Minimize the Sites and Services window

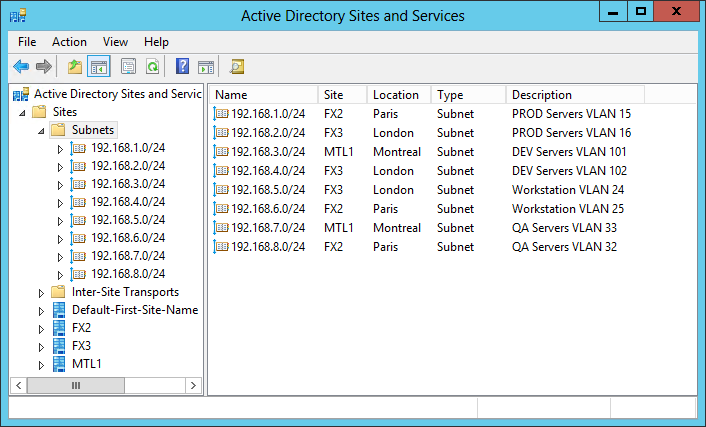(613, 12)
